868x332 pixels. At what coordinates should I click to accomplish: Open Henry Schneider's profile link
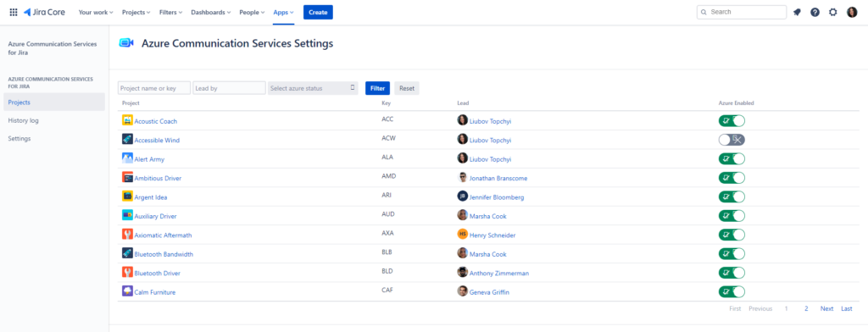pyautogui.click(x=492, y=235)
